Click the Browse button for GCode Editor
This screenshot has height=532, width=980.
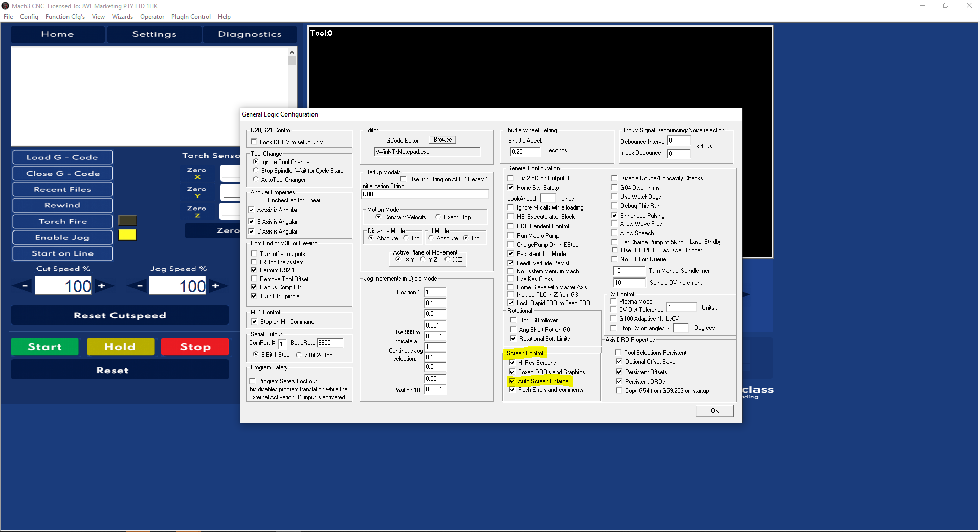point(442,140)
